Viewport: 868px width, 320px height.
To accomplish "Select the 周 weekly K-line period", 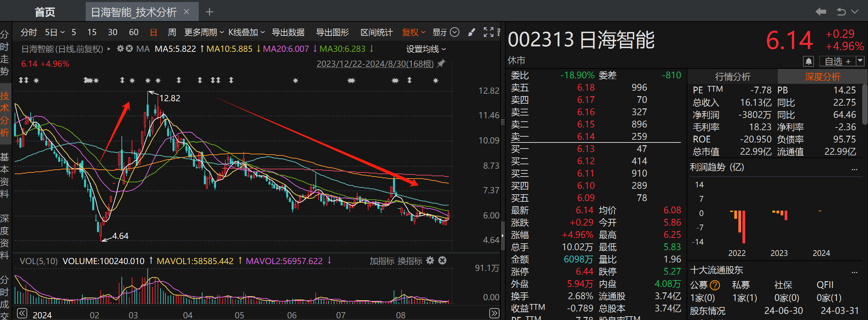I will click(x=172, y=32).
